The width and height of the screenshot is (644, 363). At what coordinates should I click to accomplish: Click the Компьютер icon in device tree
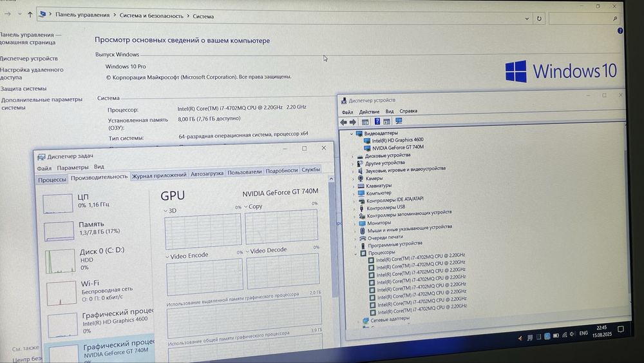point(361,193)
